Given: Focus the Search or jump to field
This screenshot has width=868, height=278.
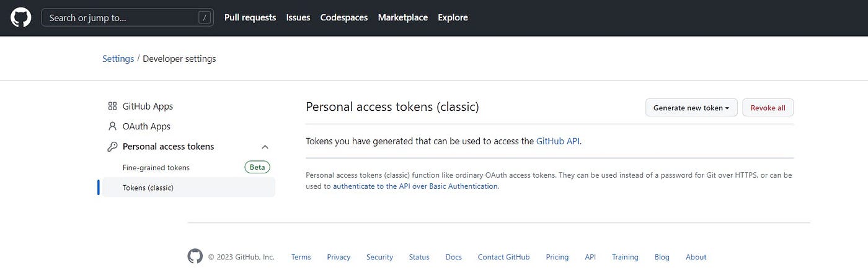Looking at the screenshot, I should 128,17.
